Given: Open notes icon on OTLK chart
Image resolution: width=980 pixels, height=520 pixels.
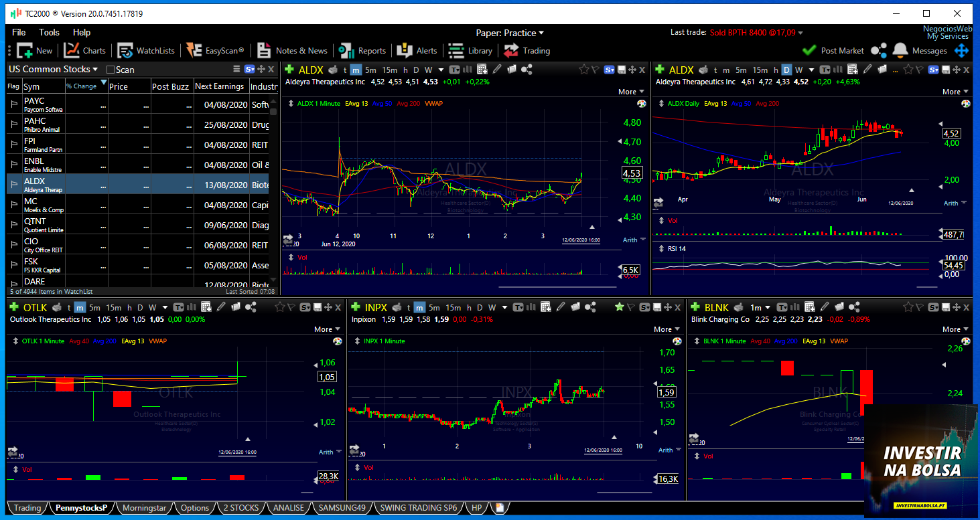Looking at the screenshot, I should [x=236, y=307].
